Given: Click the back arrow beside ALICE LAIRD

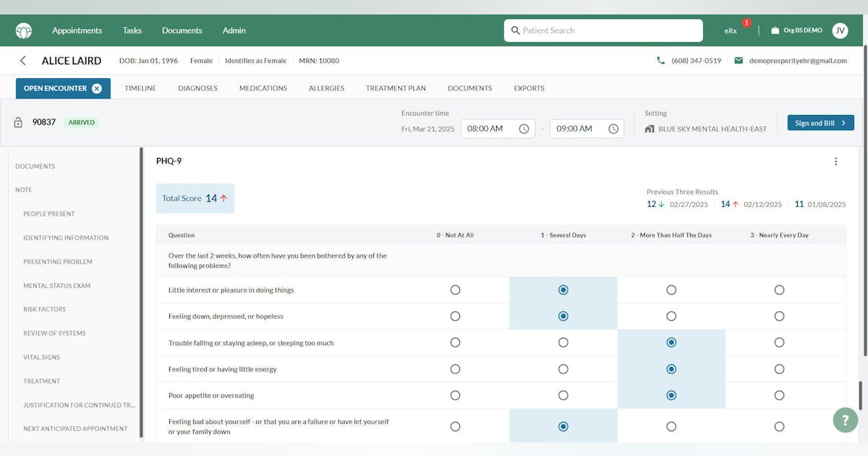Looking at the screenshot, I should coord(22,61).
